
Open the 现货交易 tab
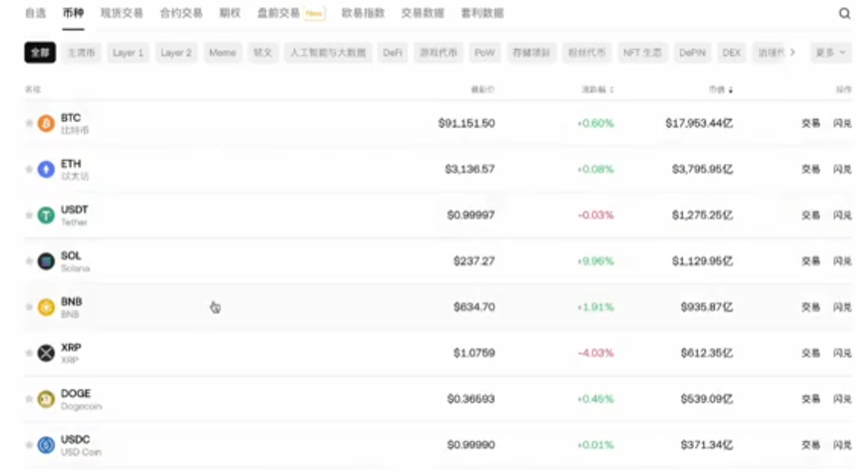click(122, 13)
